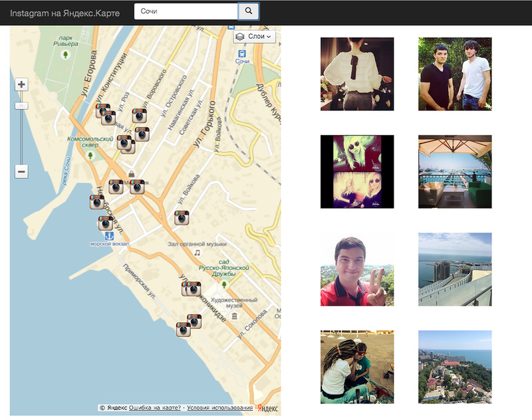Click the Яндекс logo on the map
Viewport: 532px width, 420px height.
(267, 408)
